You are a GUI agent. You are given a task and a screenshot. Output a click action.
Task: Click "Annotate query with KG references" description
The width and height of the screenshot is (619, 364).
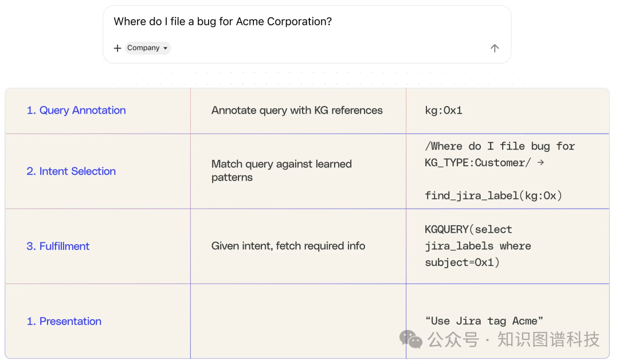click(297, 111)
